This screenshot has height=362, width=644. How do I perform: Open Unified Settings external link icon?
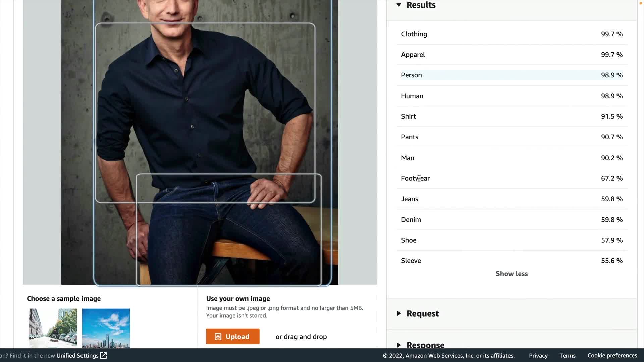pyautogui.click(x=103, y=356)
